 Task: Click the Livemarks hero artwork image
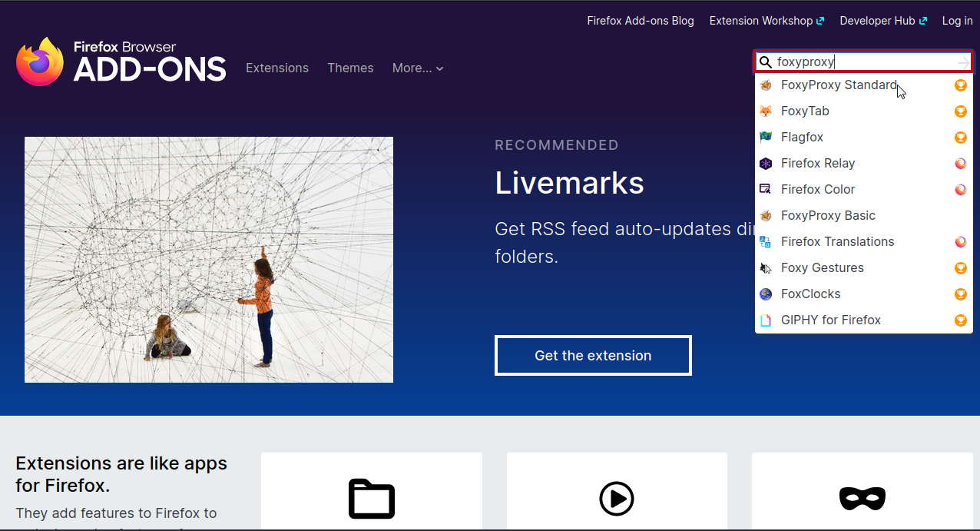(x=209, y=260)
